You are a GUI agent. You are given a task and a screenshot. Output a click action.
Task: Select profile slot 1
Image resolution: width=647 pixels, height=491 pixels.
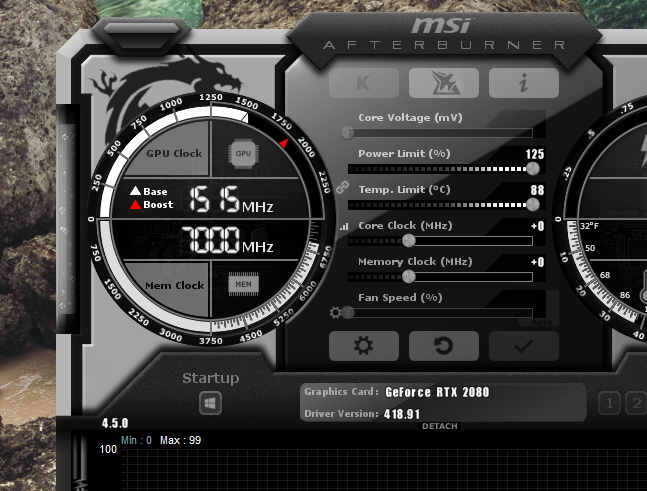tap(609, 403)
